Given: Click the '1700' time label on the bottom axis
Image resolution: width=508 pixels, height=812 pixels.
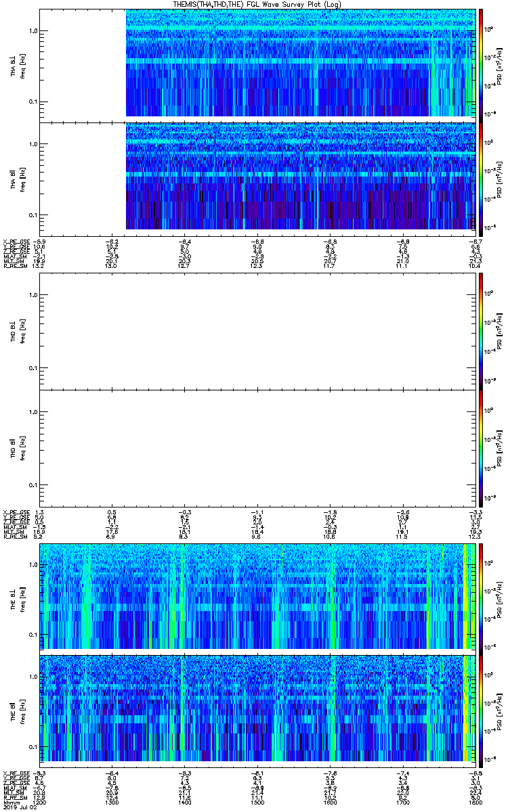Looking at the screenshot, I should pos(402,803).
